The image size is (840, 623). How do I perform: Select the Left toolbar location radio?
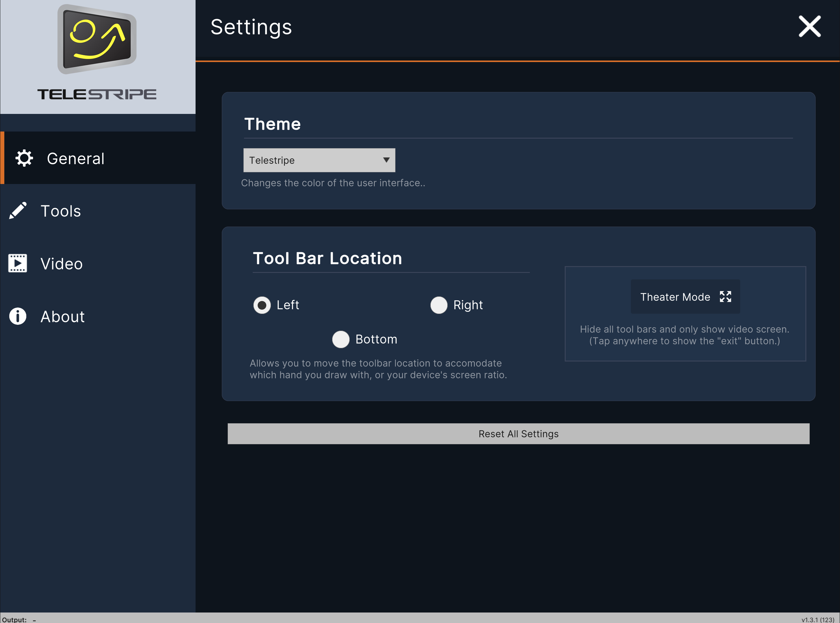[262, 305]
